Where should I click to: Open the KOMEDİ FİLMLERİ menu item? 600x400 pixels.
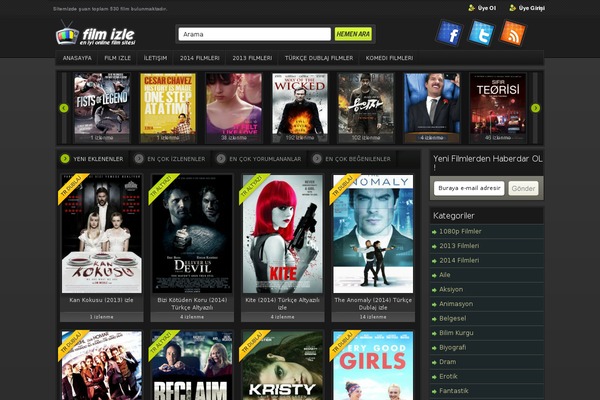[x=389, y=58]
